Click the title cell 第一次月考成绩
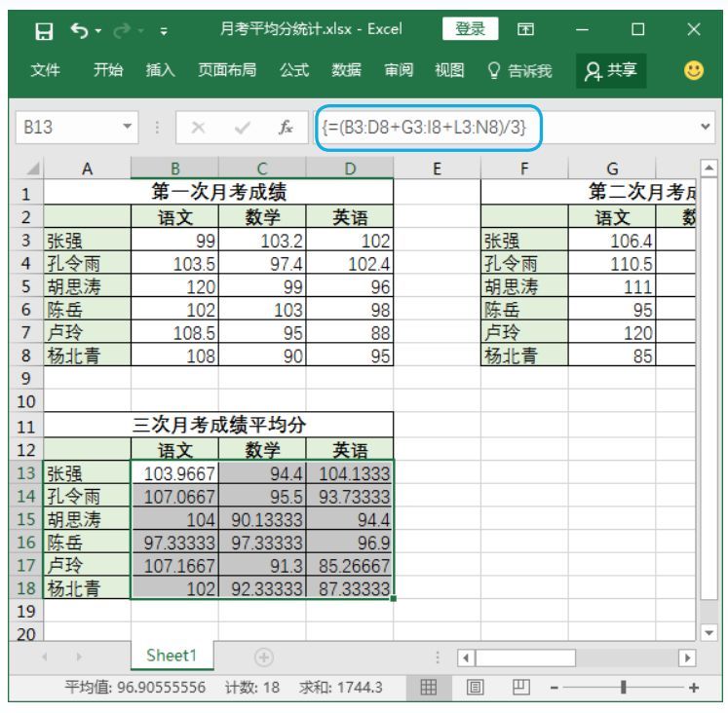Image resolution: width=728 pixels, height=713 pixels. coord(218,192)
